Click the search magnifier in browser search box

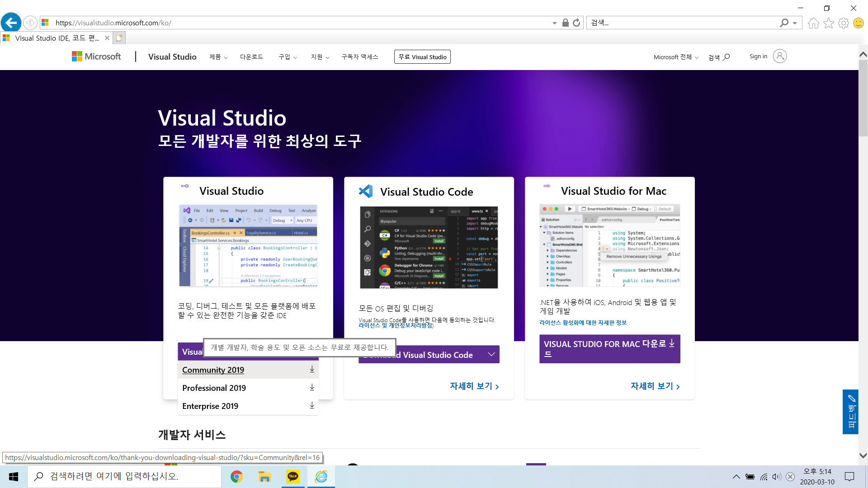784,23
